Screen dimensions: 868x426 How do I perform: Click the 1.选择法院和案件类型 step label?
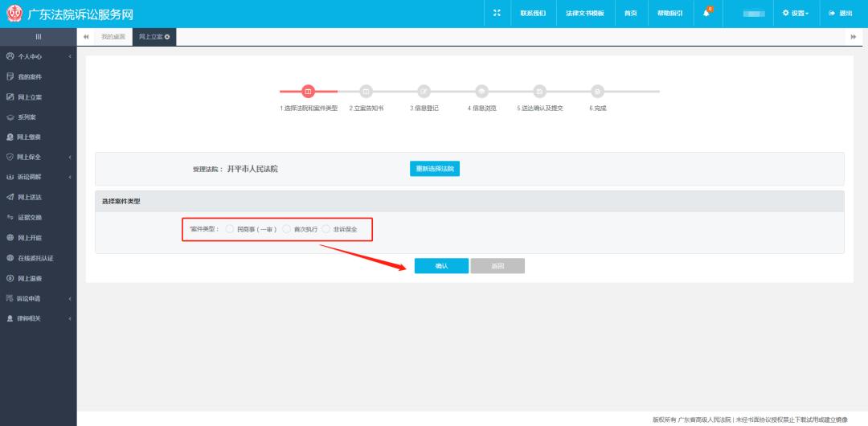(x=309, y=109)
